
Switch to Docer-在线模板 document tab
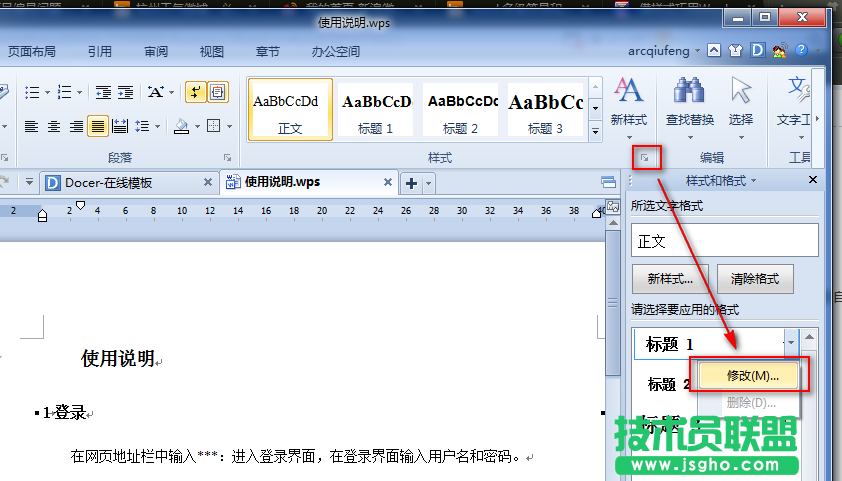108,183
